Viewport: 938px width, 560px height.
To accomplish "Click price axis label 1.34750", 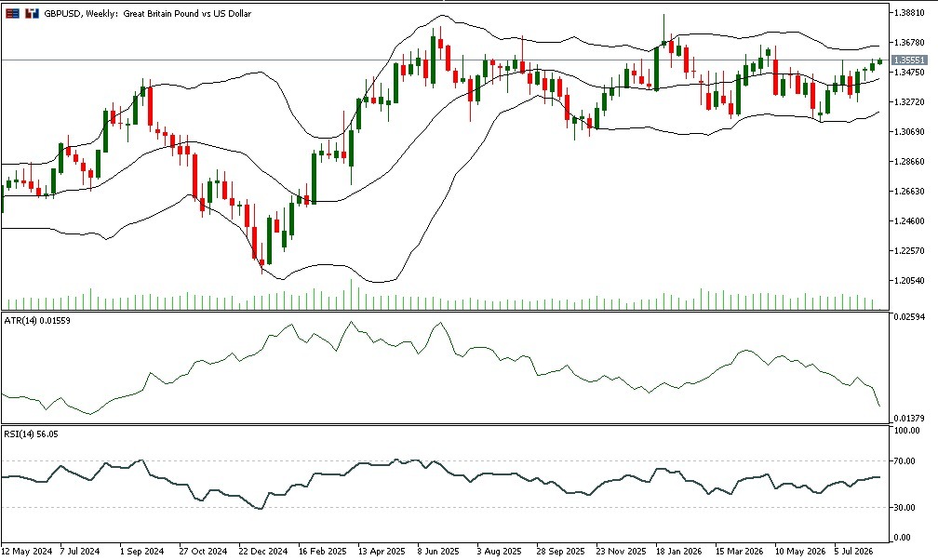I will pyautogui.click(x=909, y=73).
